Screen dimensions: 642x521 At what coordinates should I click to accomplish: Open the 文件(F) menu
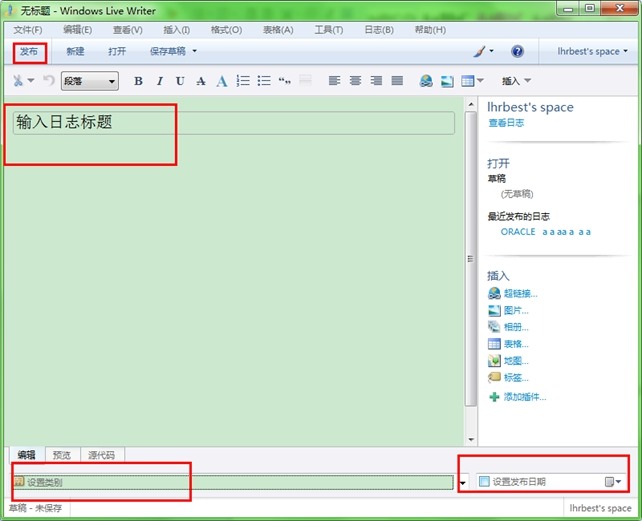pyautogui.click(x=28, y=30)
